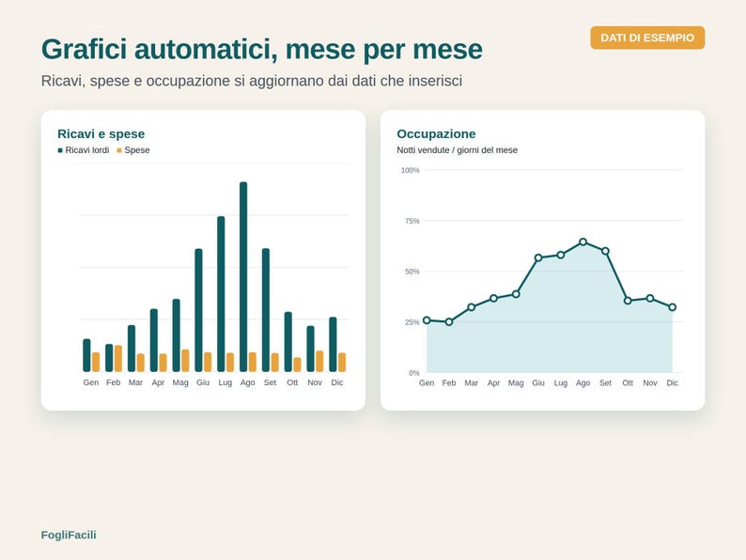The height and width of the screenshot is (560, 746).
Task: Click the orange Spese legend swatch
Action: click(x=119, y=150)
